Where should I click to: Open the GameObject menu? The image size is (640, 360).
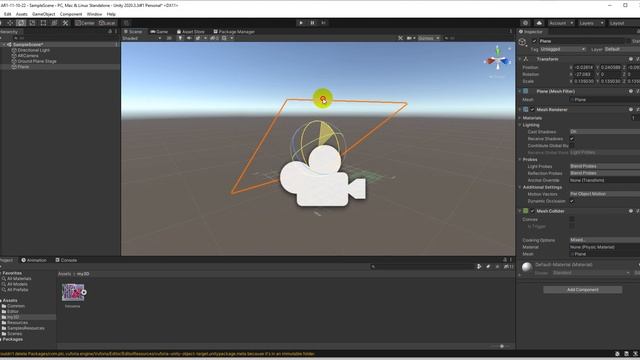43,14
